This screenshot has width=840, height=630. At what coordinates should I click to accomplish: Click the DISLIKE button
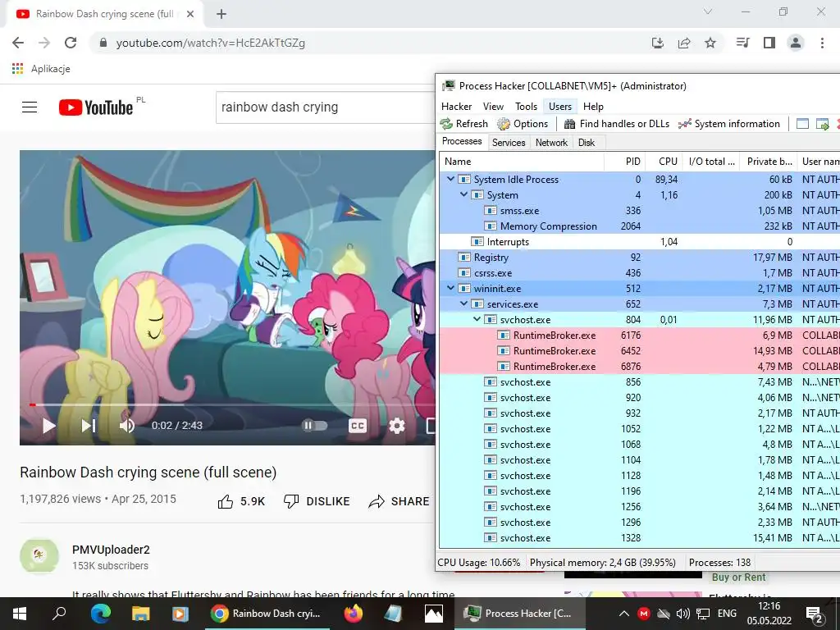point(317,501)
